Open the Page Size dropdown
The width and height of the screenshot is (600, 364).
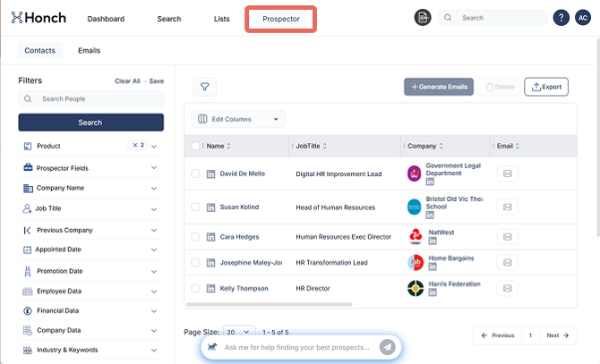(x=241, y=332)
